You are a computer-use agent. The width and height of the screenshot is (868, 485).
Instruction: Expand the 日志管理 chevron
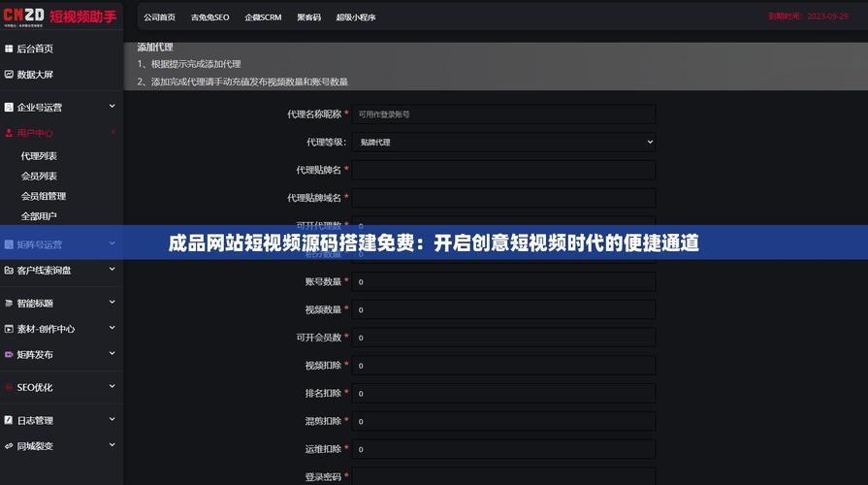[113, 419]
